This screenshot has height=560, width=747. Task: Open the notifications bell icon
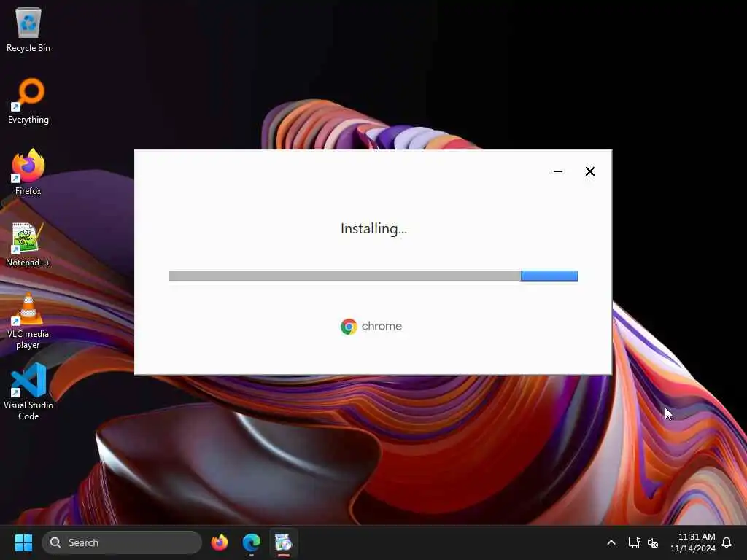727,542
